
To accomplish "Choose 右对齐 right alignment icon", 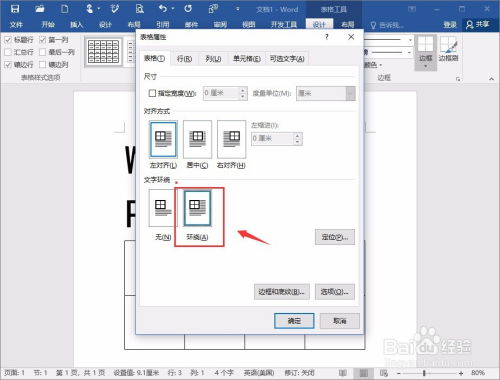I will 232,139.
